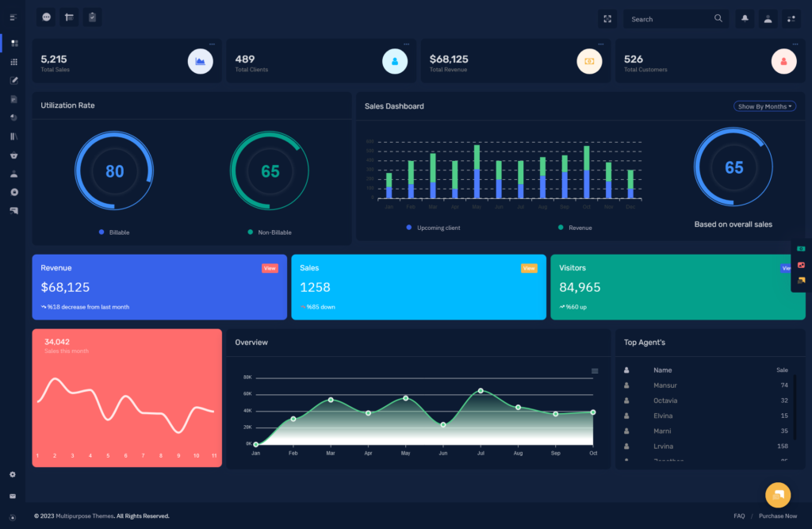This screenshot has width=812, height=529.
Task: Click the Total Sales area chart icon
Action: 201,61
